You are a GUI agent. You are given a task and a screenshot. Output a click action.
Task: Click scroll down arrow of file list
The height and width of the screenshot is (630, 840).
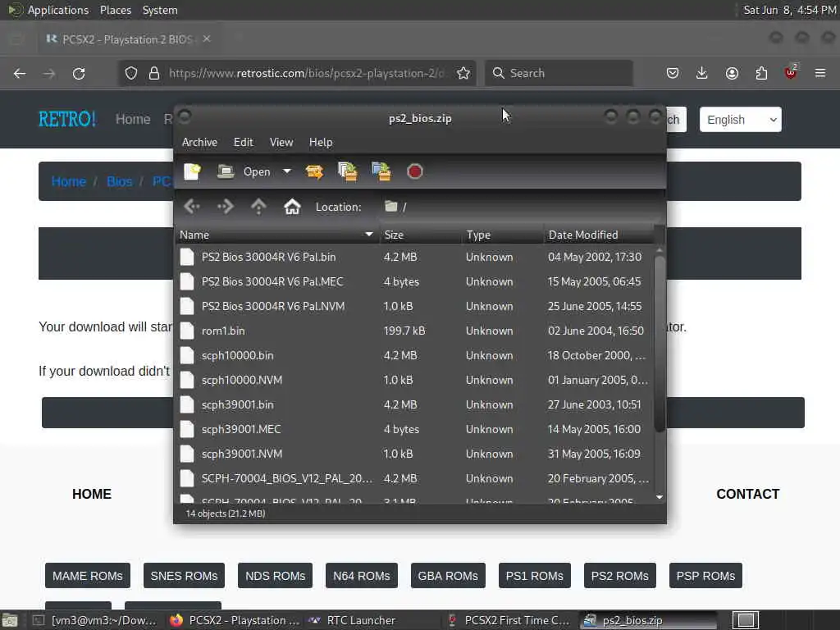pos(660,498)
